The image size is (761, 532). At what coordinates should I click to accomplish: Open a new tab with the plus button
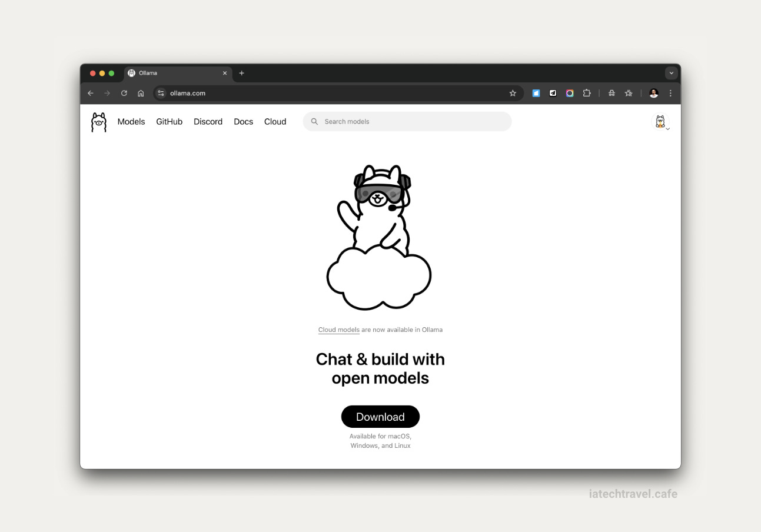point(241,73)
